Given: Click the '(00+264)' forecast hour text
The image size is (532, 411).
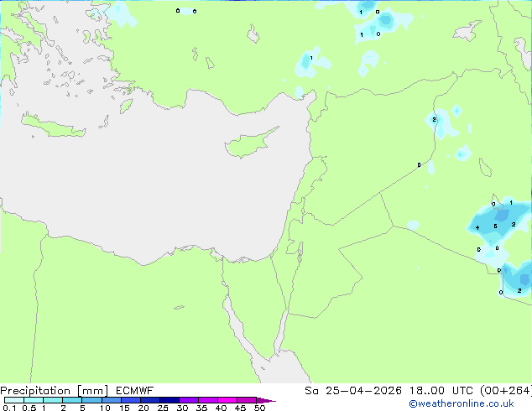Looking at the screenshot, I should tap(506, 391).
